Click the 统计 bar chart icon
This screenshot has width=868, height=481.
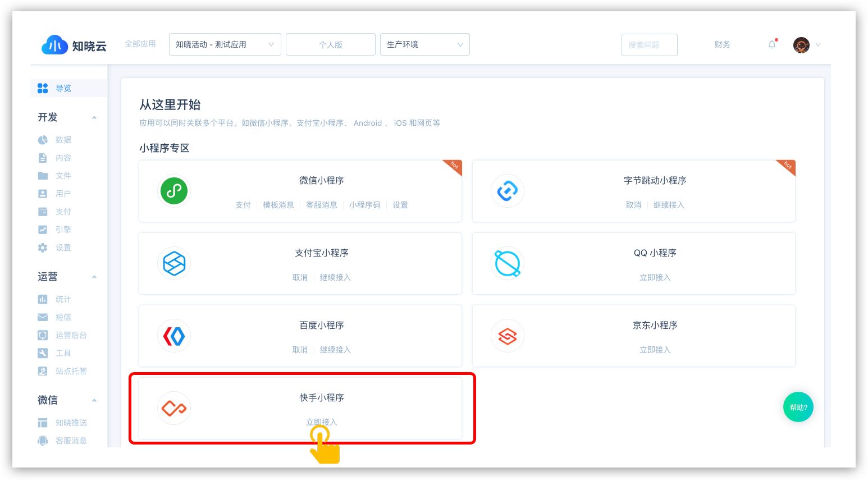tap(43, 299)
